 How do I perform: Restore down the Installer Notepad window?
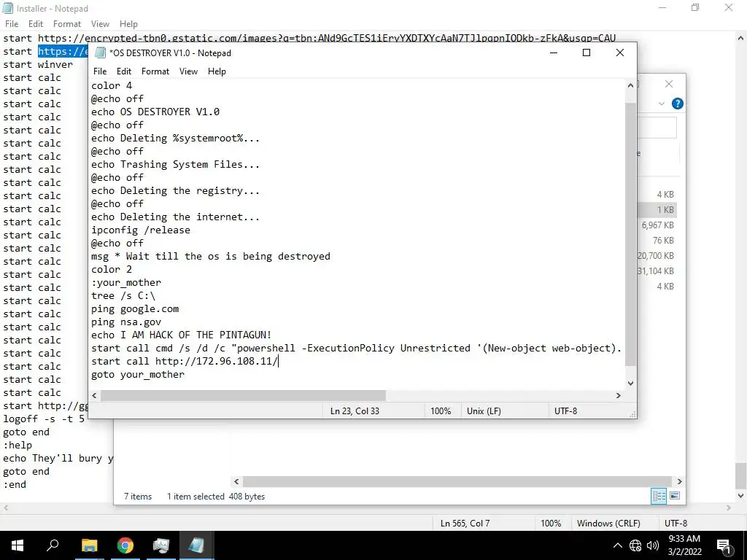695,8
